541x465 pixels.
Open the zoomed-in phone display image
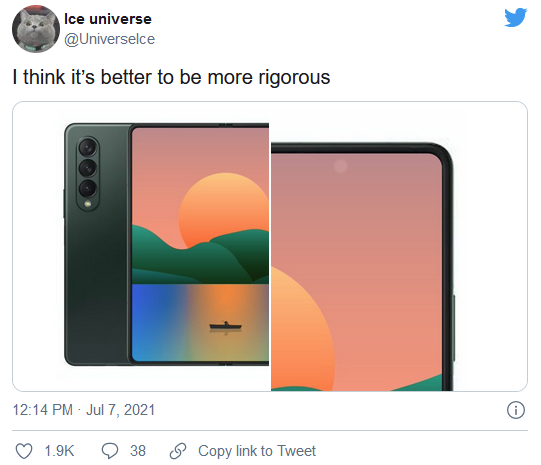point(362,266)
